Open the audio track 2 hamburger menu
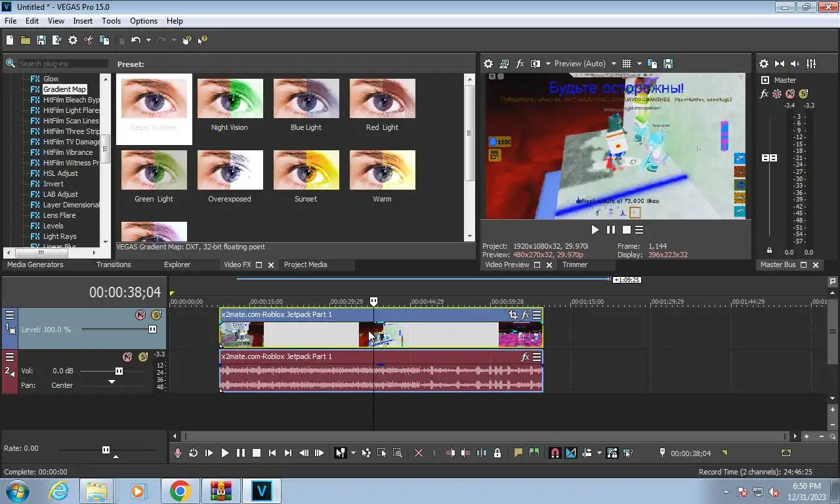Screen dimensions: 840x504 coord(10,357)
